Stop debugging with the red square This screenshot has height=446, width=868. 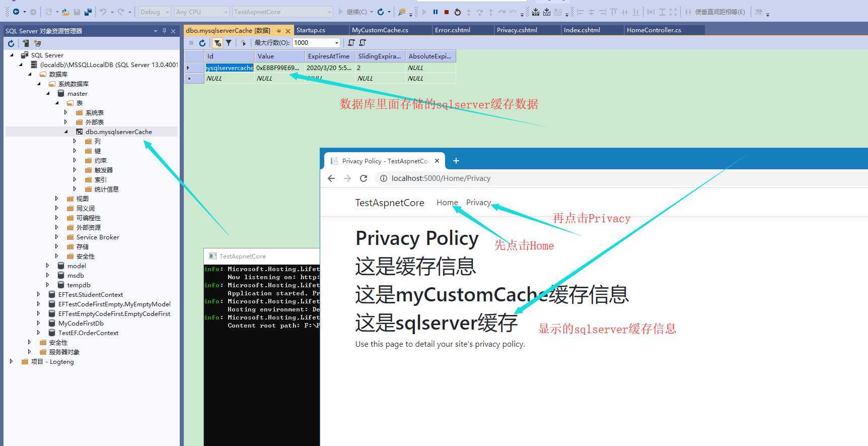447,12
